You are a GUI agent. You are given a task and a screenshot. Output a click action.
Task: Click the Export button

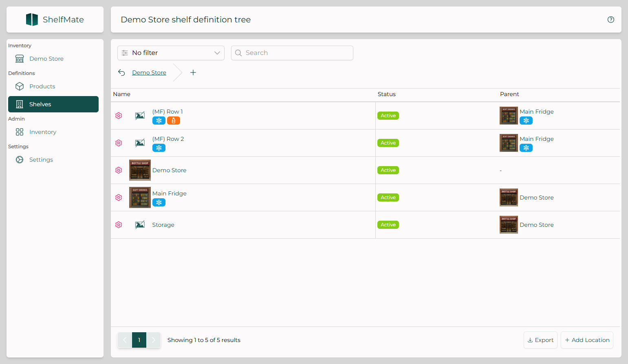[540, 340]
